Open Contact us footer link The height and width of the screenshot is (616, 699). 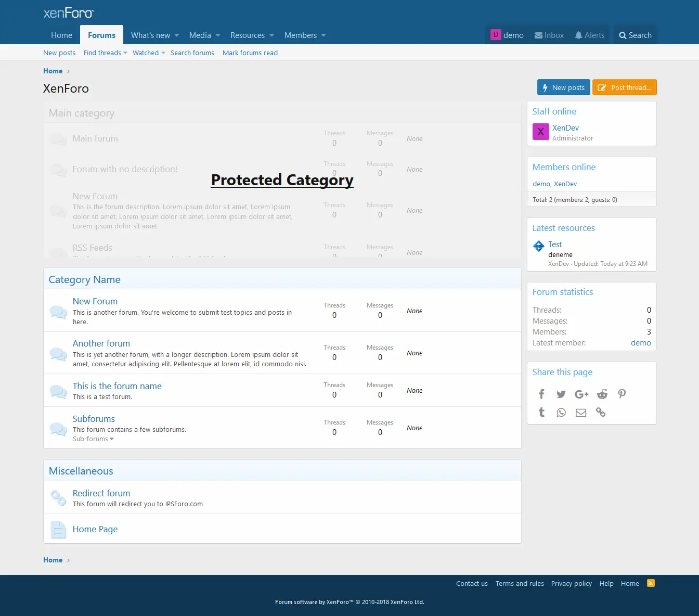472,583
